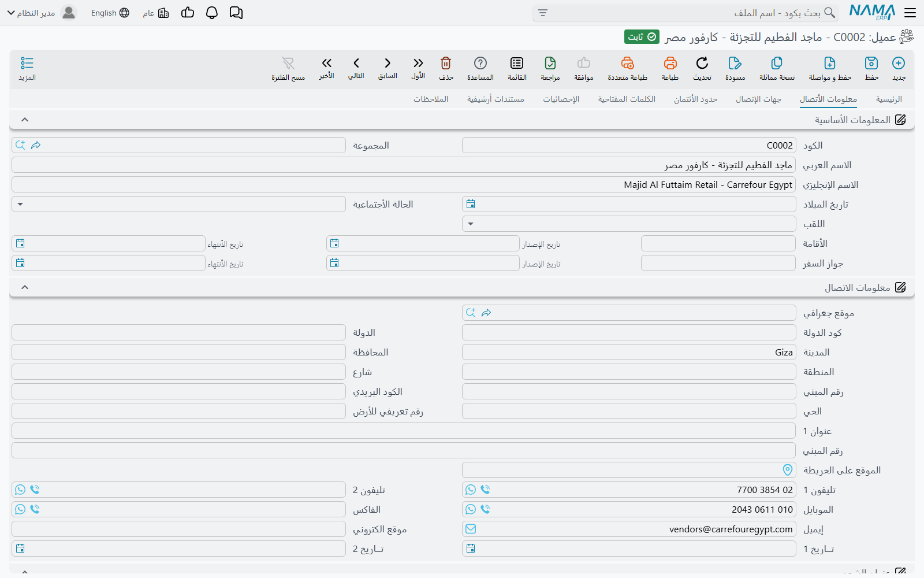
Task: Call the تليفون 1 number
Action: pyautogui.click(x=485, y=490)
